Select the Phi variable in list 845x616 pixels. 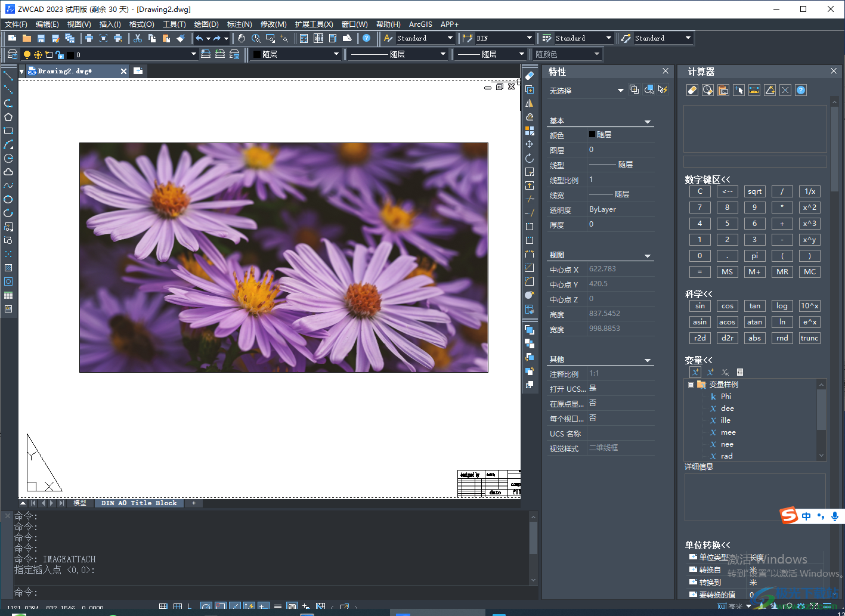(725, 397)
